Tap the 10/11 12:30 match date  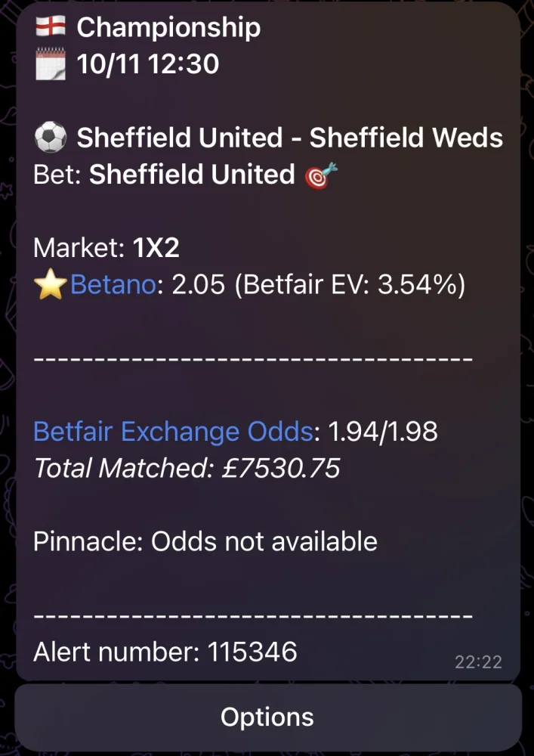coord(148,64)
